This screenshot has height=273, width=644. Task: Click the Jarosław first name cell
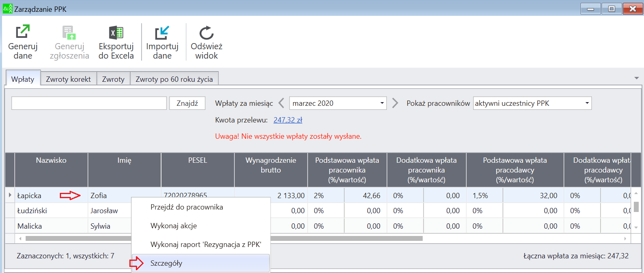point(110,211)
